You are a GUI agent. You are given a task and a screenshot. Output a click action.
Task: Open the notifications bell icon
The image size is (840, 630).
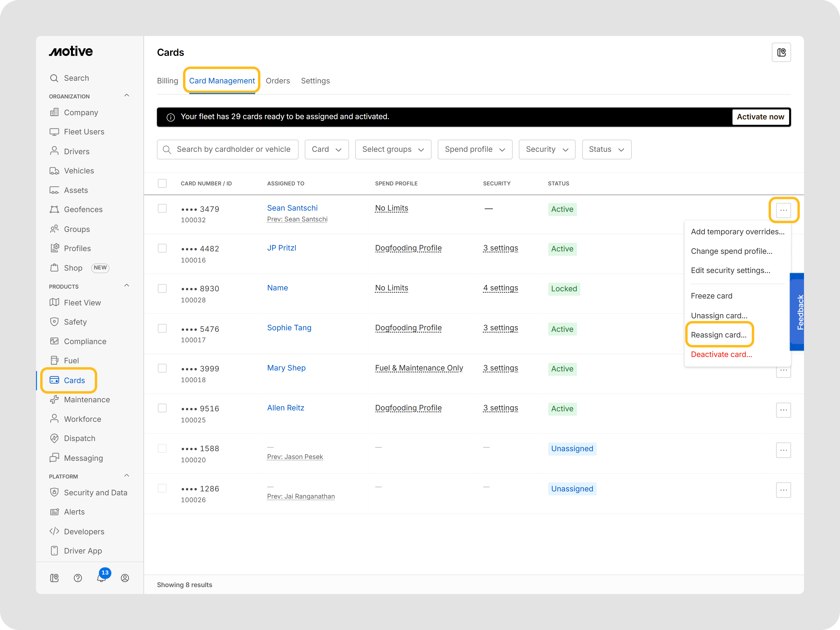click(101, 578)
